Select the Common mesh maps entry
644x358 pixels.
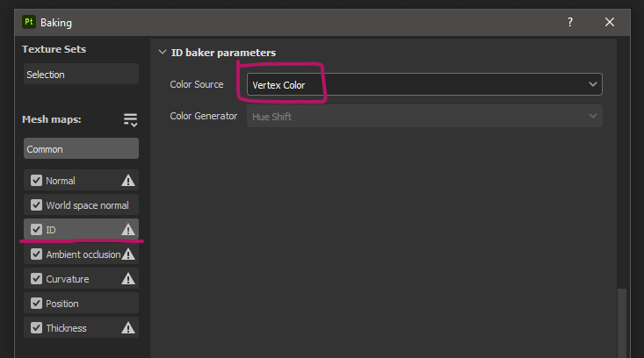tap(81, 148)
